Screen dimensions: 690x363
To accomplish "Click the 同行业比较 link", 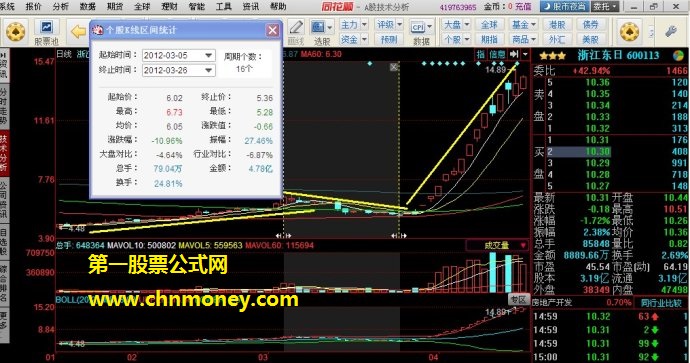I will (661, 303).
